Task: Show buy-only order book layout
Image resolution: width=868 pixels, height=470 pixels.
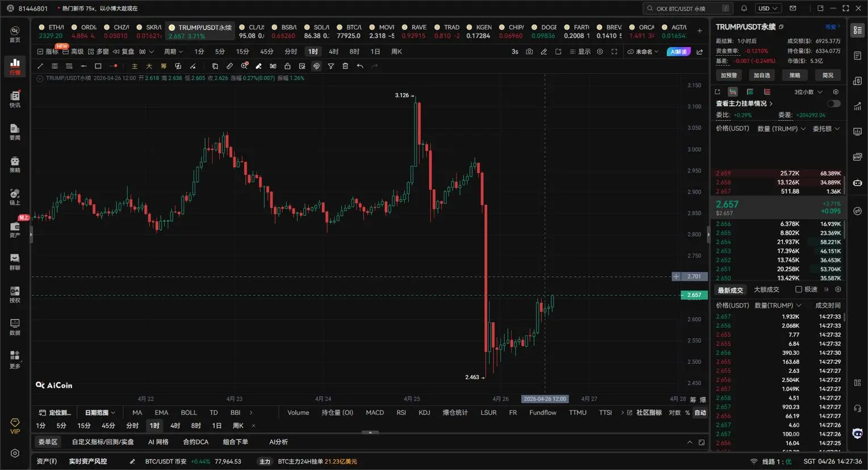Action: (750, 92)
